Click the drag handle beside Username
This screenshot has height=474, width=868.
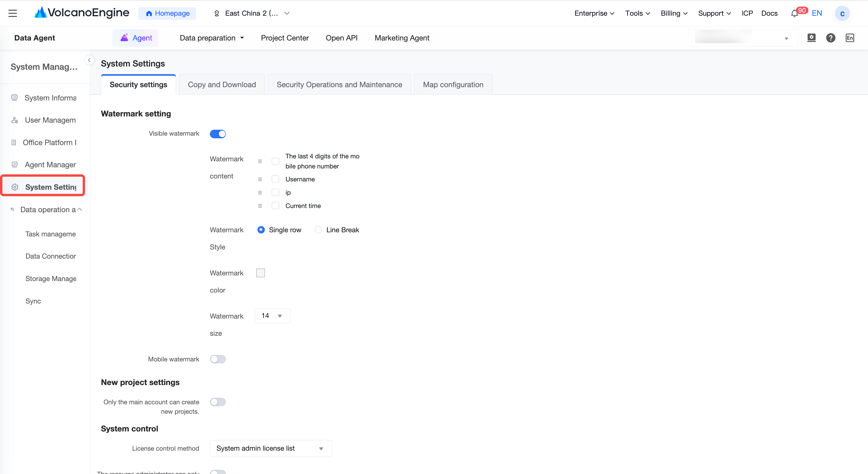click(260, 179)
